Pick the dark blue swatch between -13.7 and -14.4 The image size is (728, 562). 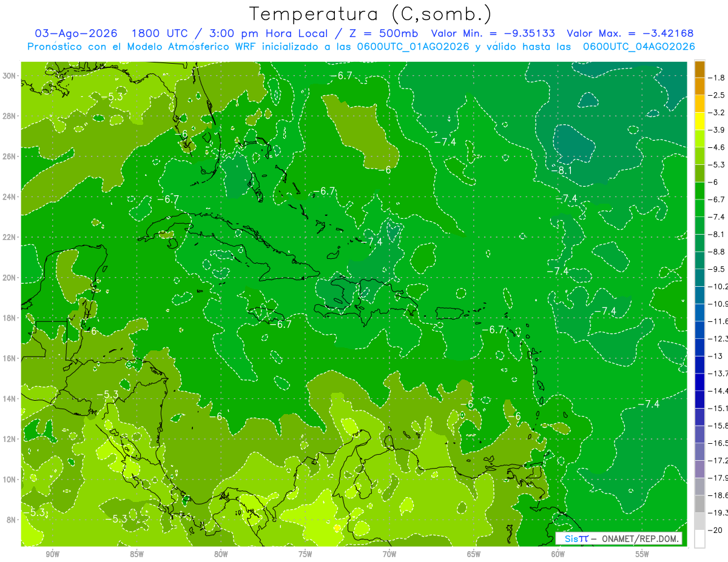pyautogui.click(x=699, y=382)
